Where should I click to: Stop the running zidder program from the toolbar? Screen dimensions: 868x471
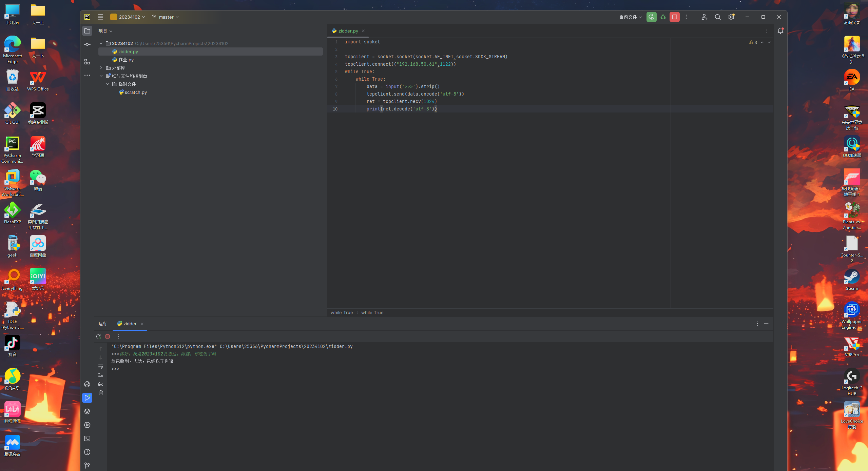click(675, 17)
